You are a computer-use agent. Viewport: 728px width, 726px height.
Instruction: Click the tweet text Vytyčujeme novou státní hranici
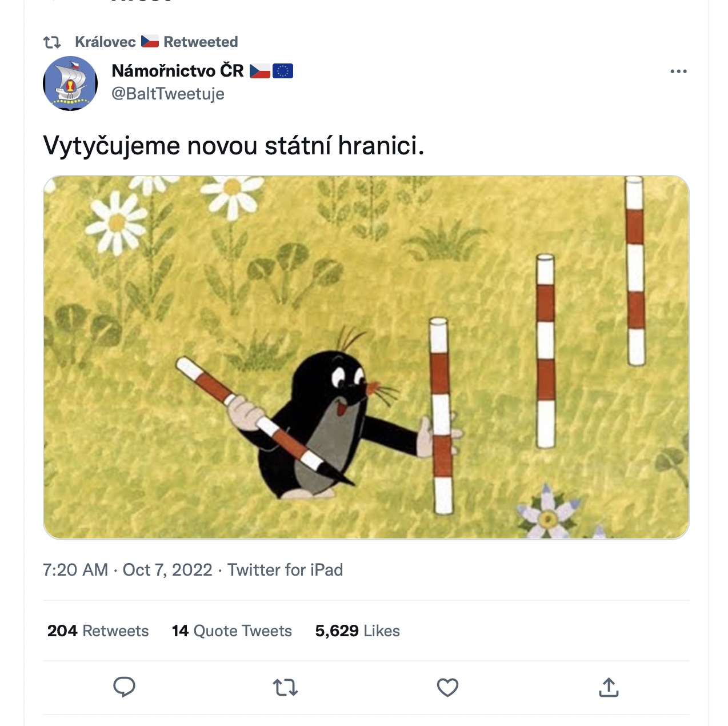point(234,145)
